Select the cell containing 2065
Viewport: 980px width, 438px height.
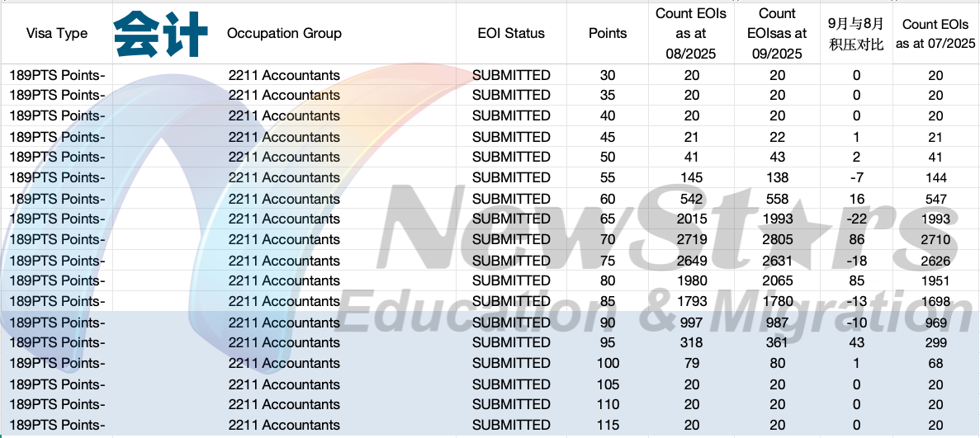click(777, 281)
